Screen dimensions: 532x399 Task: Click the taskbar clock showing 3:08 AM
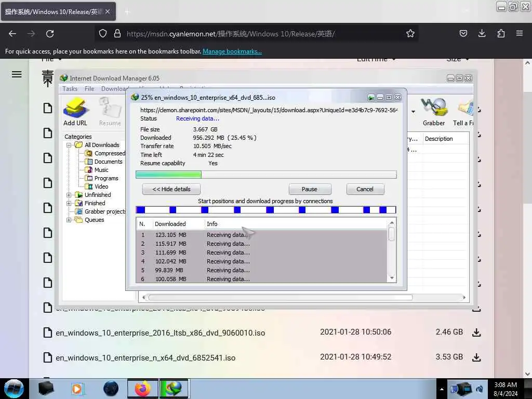click(x=506, y=389)
